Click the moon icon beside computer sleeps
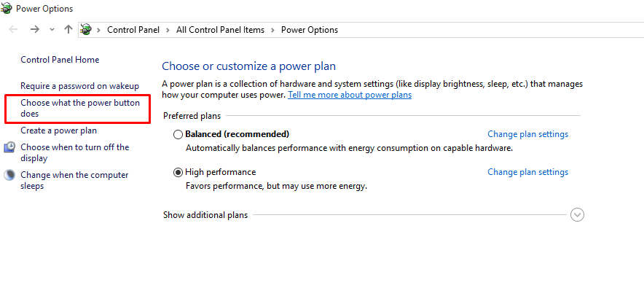The height and width of the screenshot is (304, 644). pyautogui.click(x=10, y=175)
